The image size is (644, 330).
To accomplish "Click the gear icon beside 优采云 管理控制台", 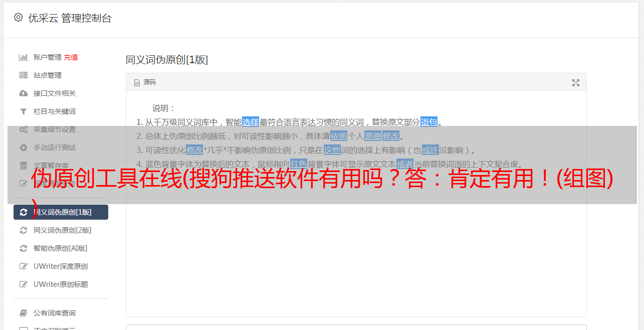I will coord(19,18).
